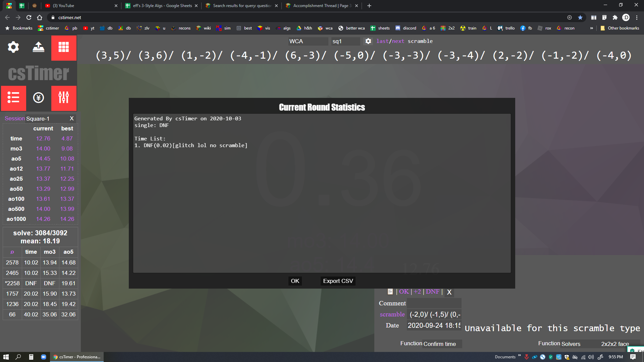Click the Session label link
The image size is (644, 362).
[x=15, y=119]
